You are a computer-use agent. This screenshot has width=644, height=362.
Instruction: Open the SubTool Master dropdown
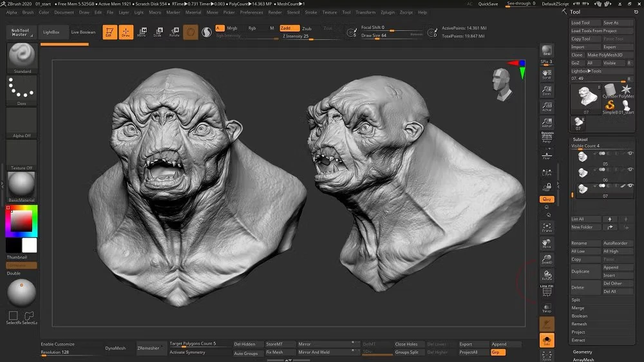pyautogui.click(x=20, y=32)
